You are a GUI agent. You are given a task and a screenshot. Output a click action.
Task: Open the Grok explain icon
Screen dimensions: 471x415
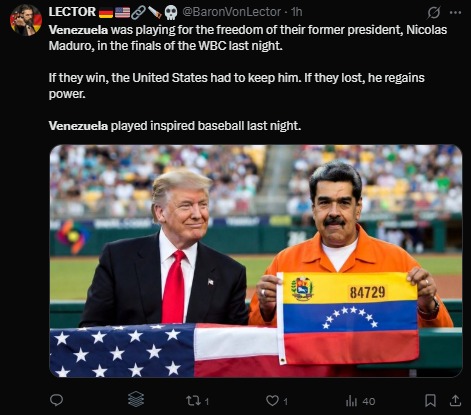pos(434,13)
